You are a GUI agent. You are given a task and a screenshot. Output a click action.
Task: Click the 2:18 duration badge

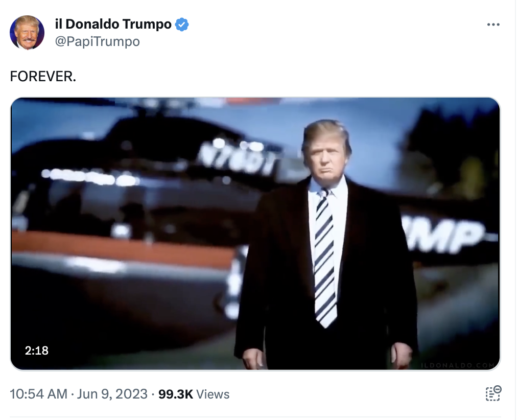[37, 351]
